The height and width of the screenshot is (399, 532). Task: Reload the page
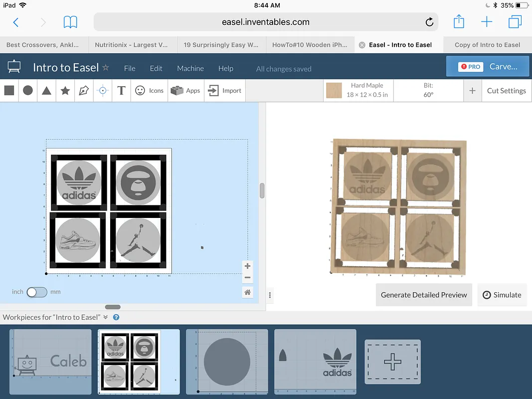click(429, 22)
